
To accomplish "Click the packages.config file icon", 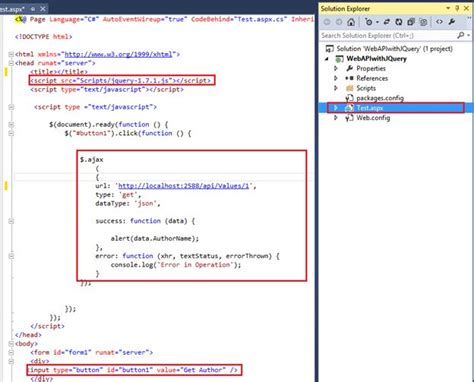I will [349, 98].
